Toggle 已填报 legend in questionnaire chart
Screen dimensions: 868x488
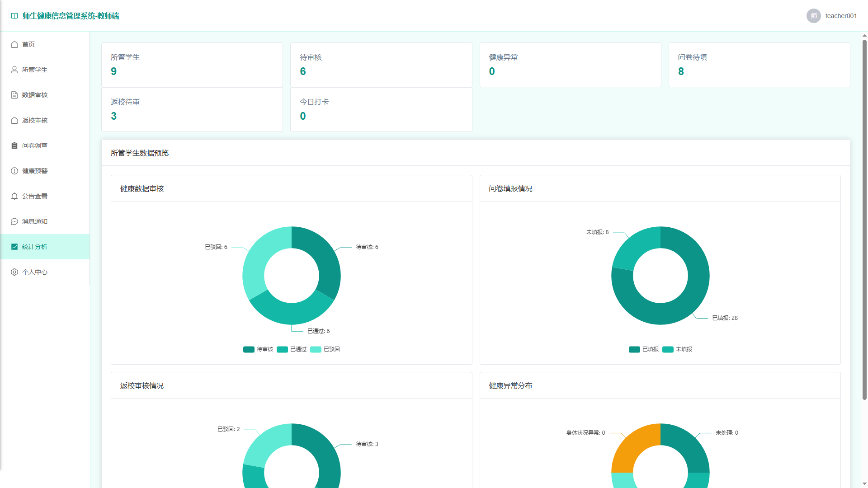point(644,349)
